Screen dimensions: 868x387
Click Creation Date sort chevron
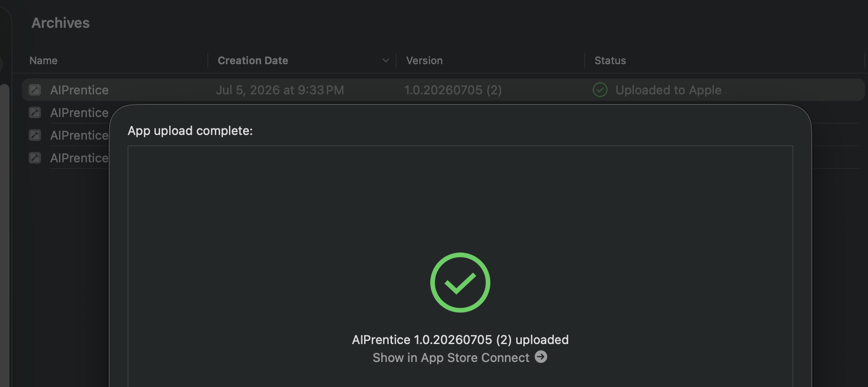[x=386, y=60]
